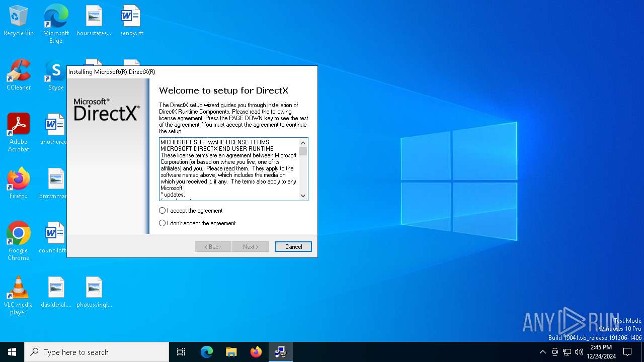Image resolution: width=644 pixels, height=362 pixels.
Task: Open File Explorer from taskbar
Action: coord(231,352)
